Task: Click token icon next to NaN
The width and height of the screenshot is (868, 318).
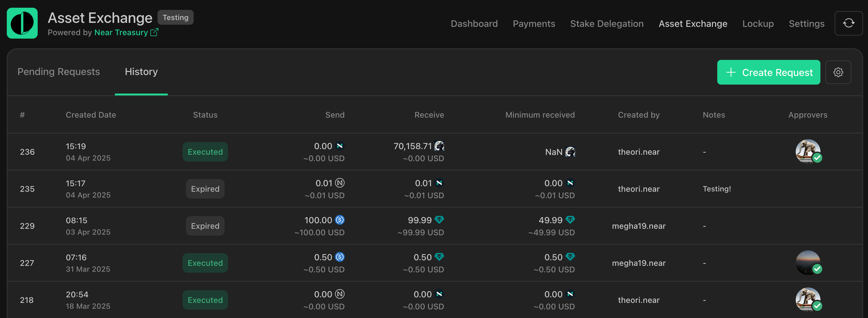Action: (570, 152)
